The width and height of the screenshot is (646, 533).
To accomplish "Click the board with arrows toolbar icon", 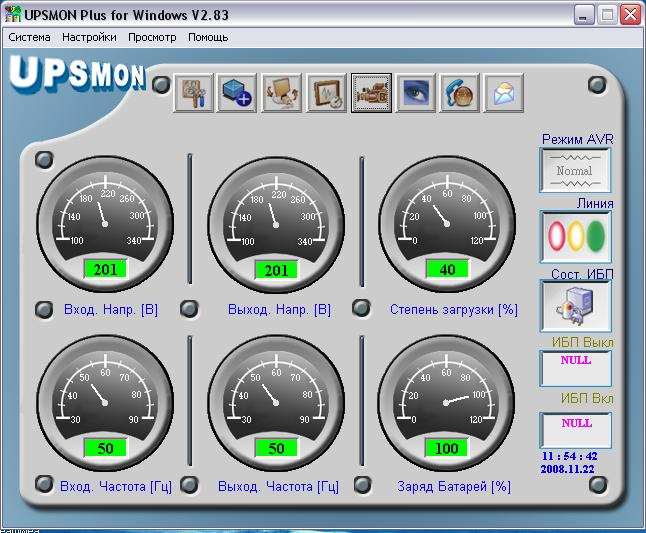I will tap(282, 93).
